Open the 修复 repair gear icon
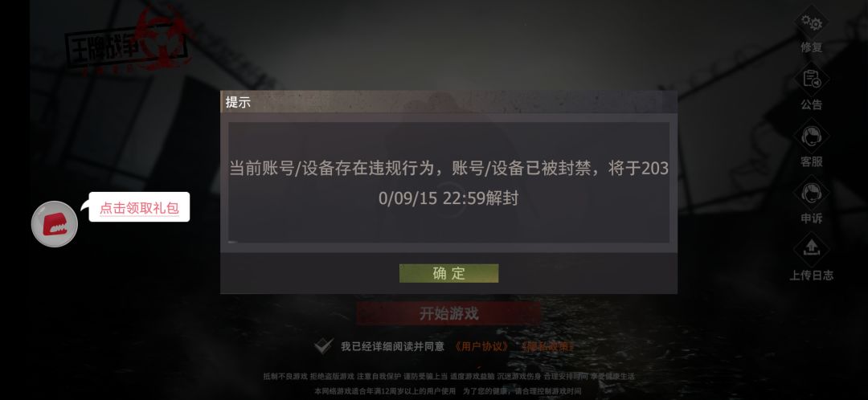 pos(812,22)
